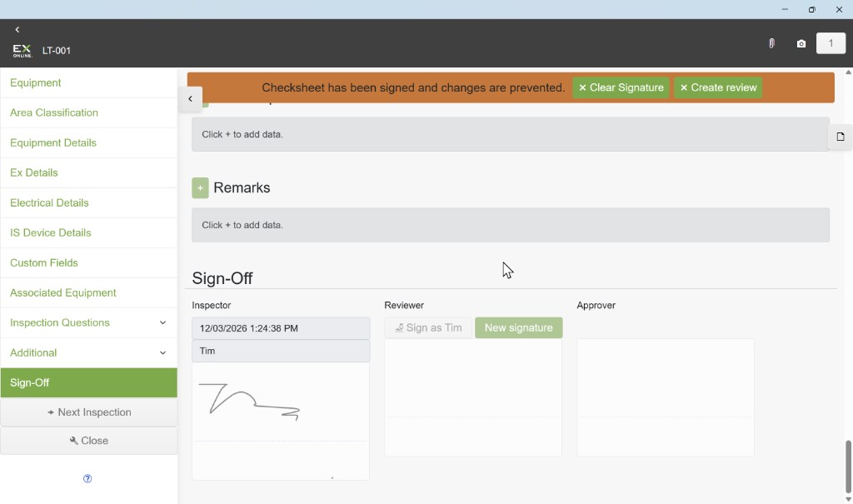Click the Sign-Off section heading
This screenshot has height=504, width=853.
pyautogui.click(x=222, y=278)
